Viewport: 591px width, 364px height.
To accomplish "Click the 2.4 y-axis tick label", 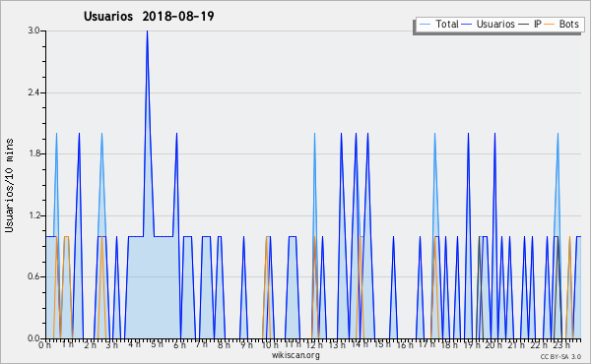I will point(33,92).
